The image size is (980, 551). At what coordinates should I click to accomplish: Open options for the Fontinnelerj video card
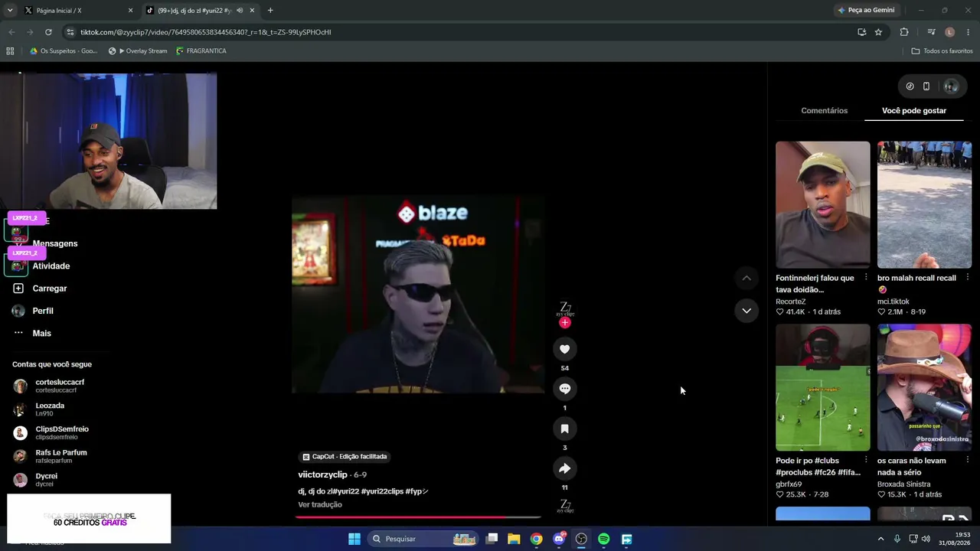[x=866, y=278]
